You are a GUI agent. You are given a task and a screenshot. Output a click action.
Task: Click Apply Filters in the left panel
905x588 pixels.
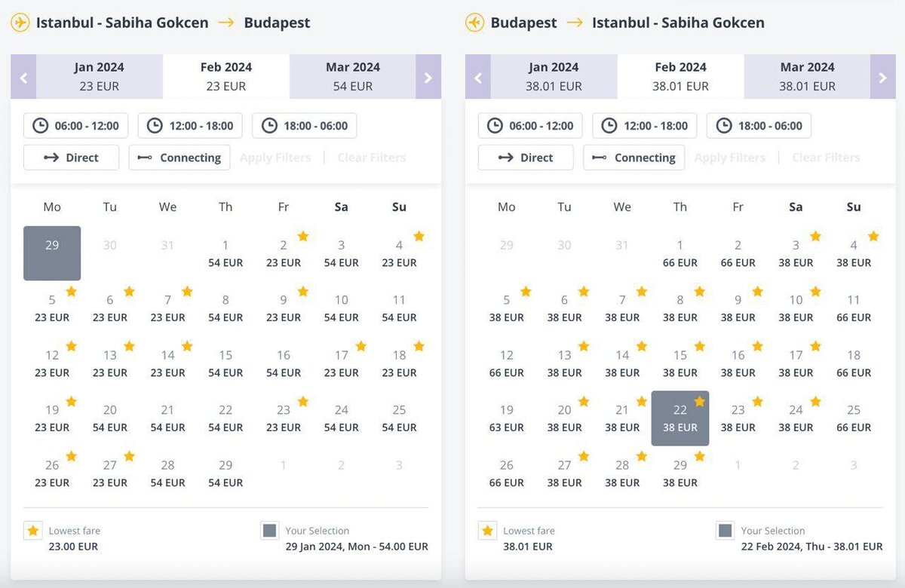point(275,158)
